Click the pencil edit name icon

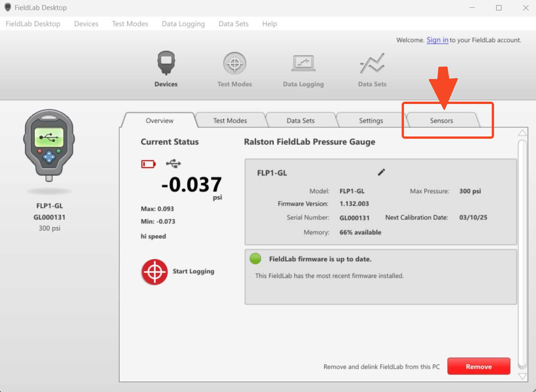tap(381, 172)
